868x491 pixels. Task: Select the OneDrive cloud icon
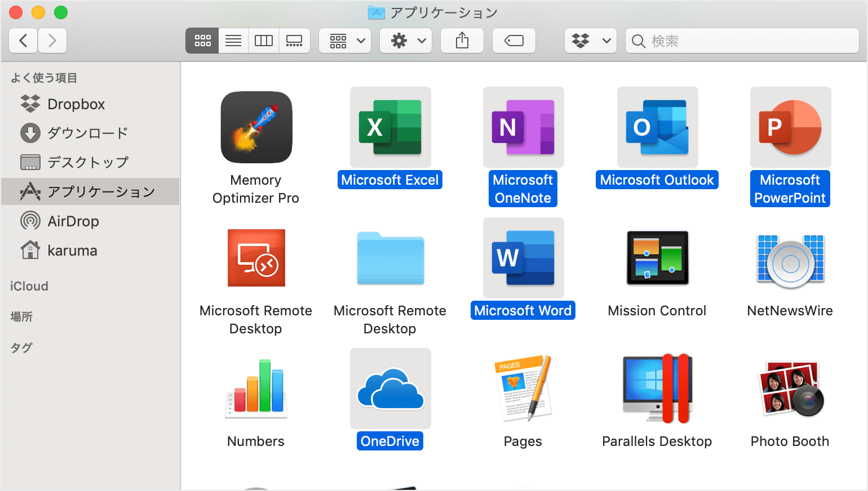(x=391, y=389)
